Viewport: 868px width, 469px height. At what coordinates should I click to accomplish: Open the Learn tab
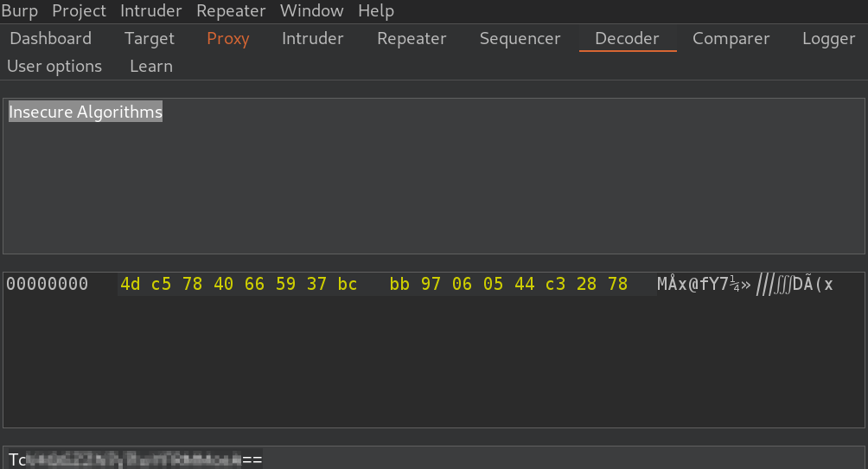[x=151, y=66]
